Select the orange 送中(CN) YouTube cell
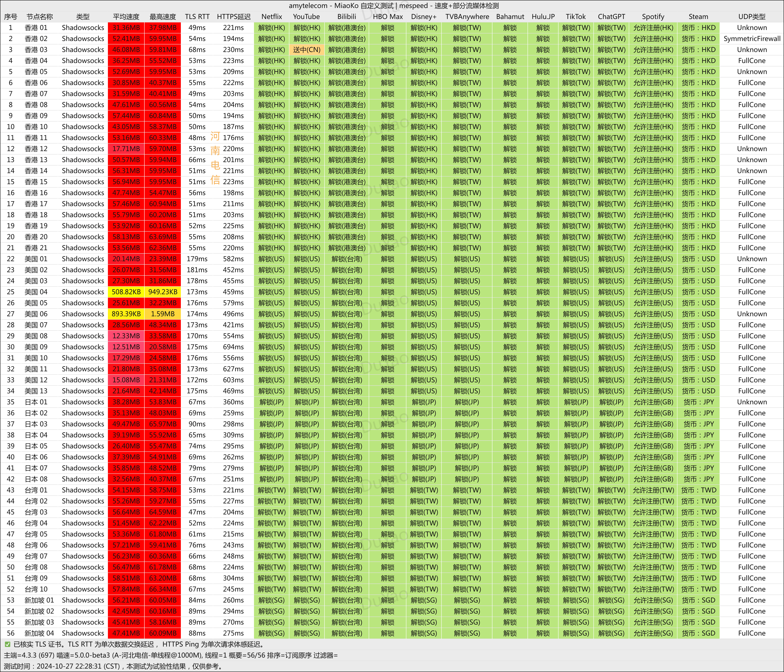This screenshot has width=784, height=672. (x=306, y=50)
